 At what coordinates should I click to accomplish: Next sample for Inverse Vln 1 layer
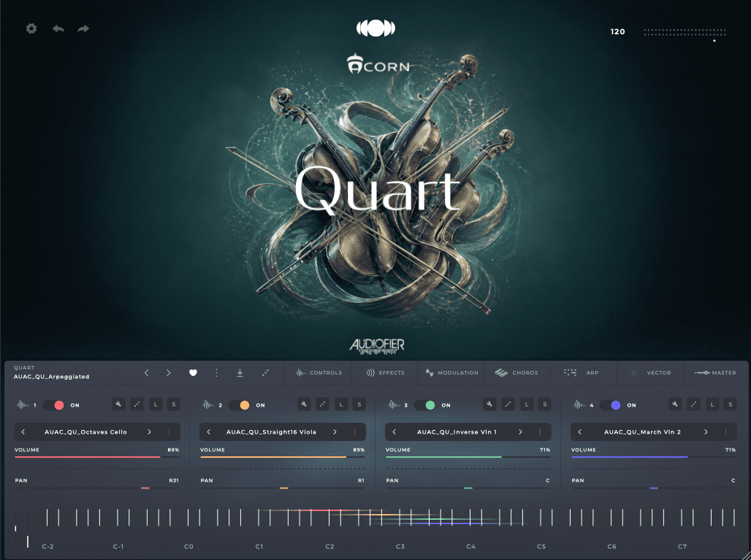pyautogui.click(x=520, y=431)
